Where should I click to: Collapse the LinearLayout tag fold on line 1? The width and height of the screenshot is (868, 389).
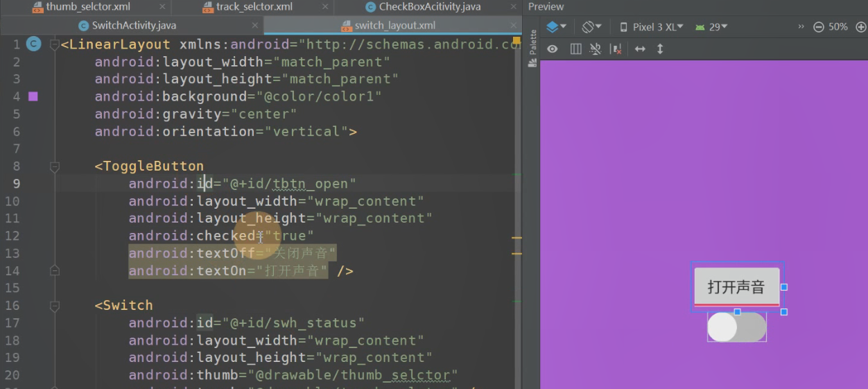(55, 44)
